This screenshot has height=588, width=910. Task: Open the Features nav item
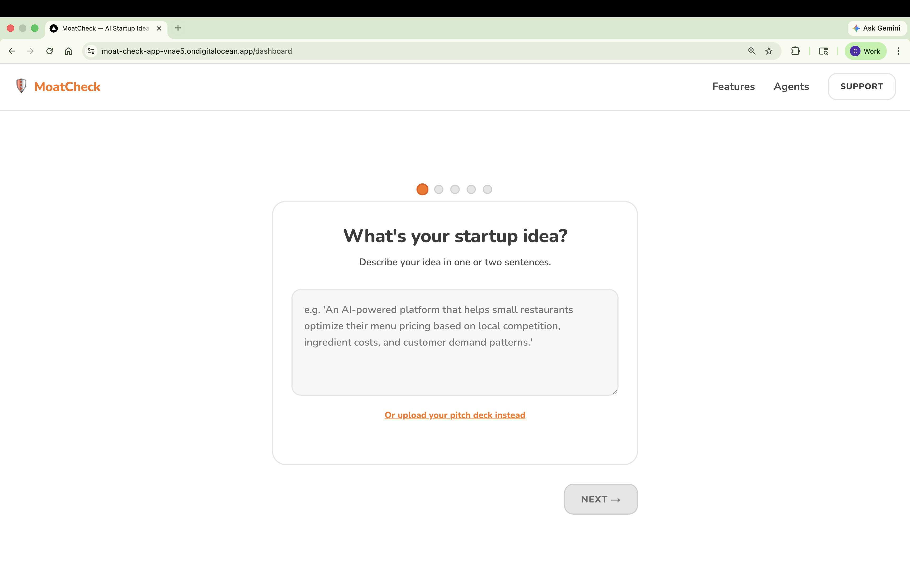coord(733,87)
